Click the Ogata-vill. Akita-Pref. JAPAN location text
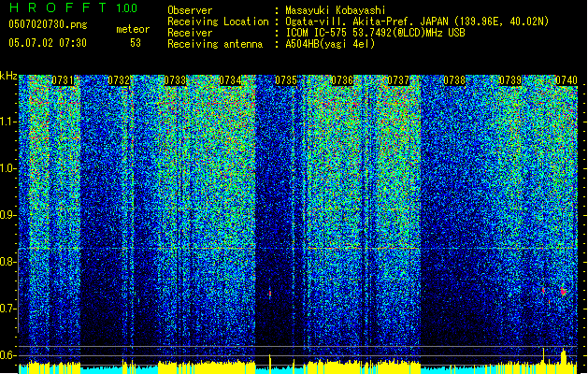 coord(417,22)
